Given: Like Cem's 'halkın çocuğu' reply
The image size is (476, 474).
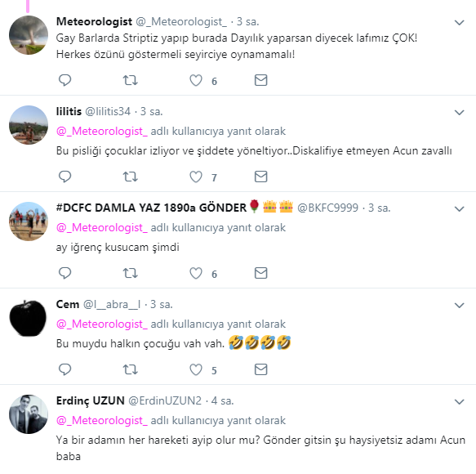Looking at the screenshot, I should [196, 369].
